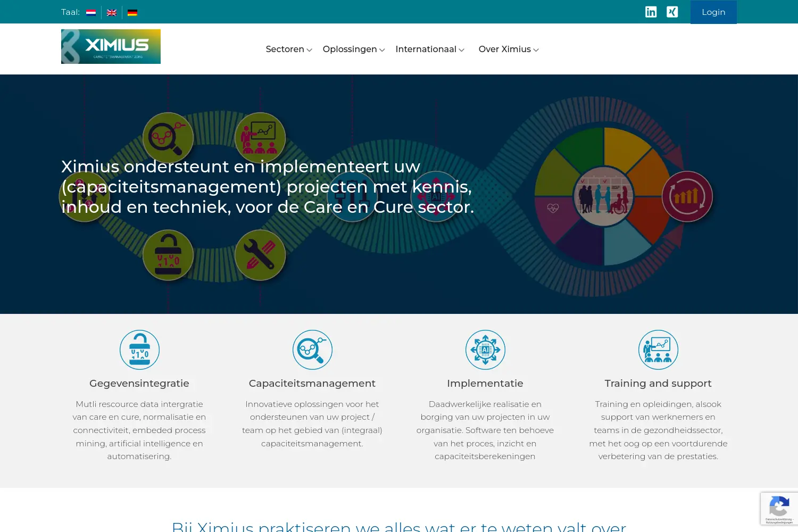Image resolution: width=798 pixels, height=532 pixels.
Task: Expand the chevron next to Internationaal
Action: (461, 50)
